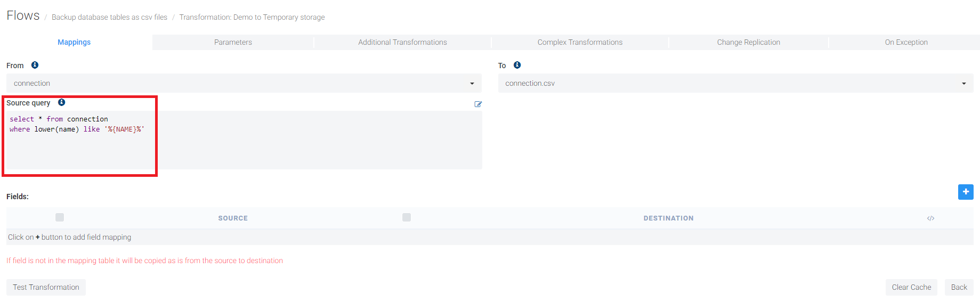
Task: Click the info icon next to From
Action: [x=35, y=65]
